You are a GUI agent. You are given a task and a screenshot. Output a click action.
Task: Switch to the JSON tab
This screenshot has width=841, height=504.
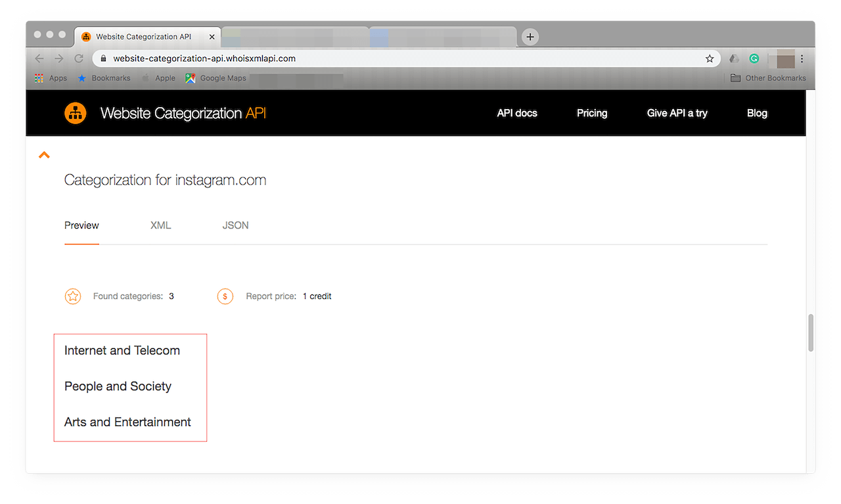point(235,225)
